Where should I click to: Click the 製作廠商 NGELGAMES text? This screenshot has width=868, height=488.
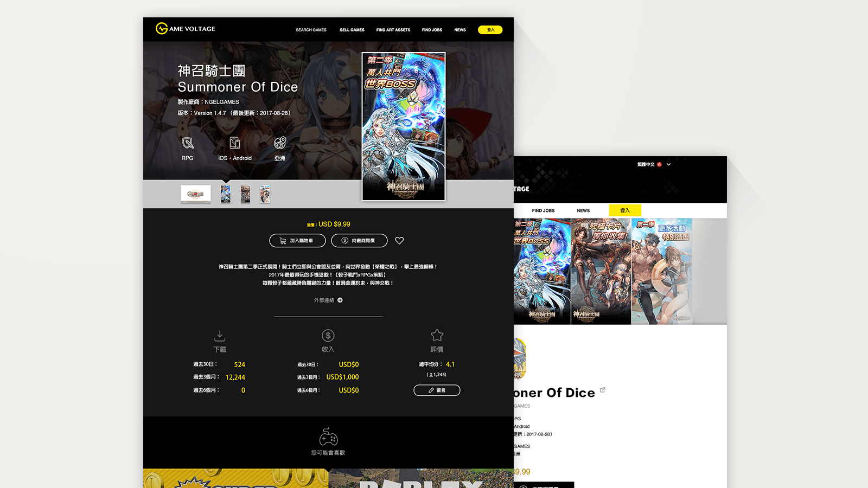(208, 102)
